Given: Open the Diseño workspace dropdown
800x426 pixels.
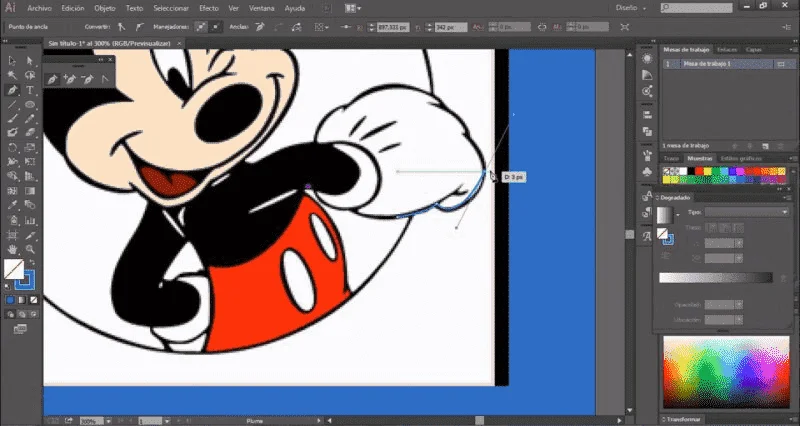Looking at the screenshot, I should [x=631, y=8].
